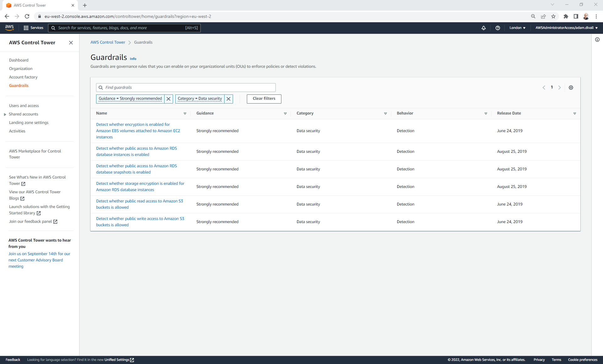Image resolution: width=603 pixels, height=364 pixels.
Task: Open the Info side panel icon
Action: (597, 40)
